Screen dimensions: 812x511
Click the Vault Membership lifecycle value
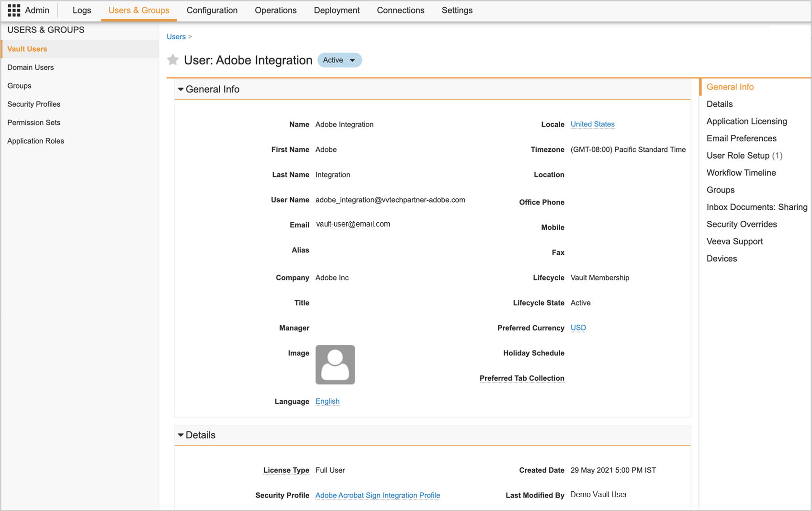click(600, 278)
